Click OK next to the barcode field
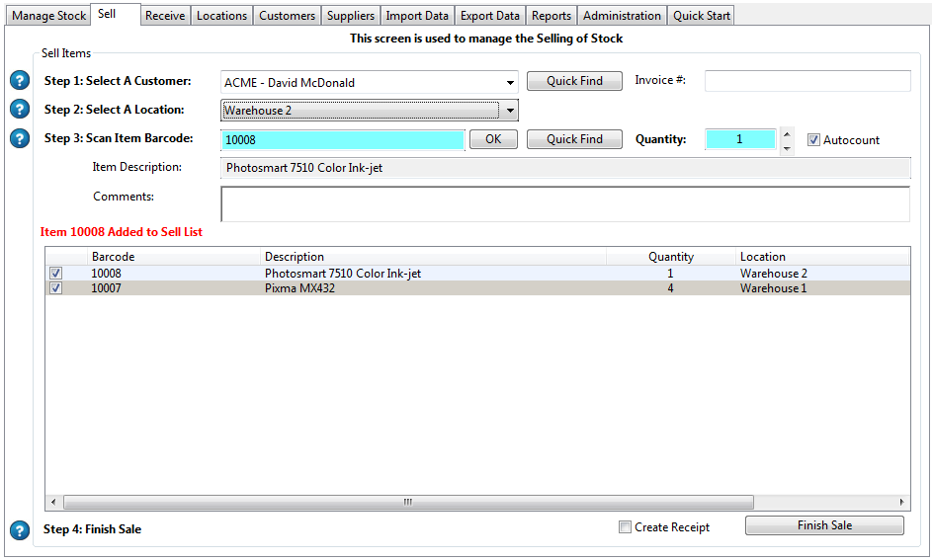Image resolution: width=933 pixels, height=560 pixels. coord(493,139)
